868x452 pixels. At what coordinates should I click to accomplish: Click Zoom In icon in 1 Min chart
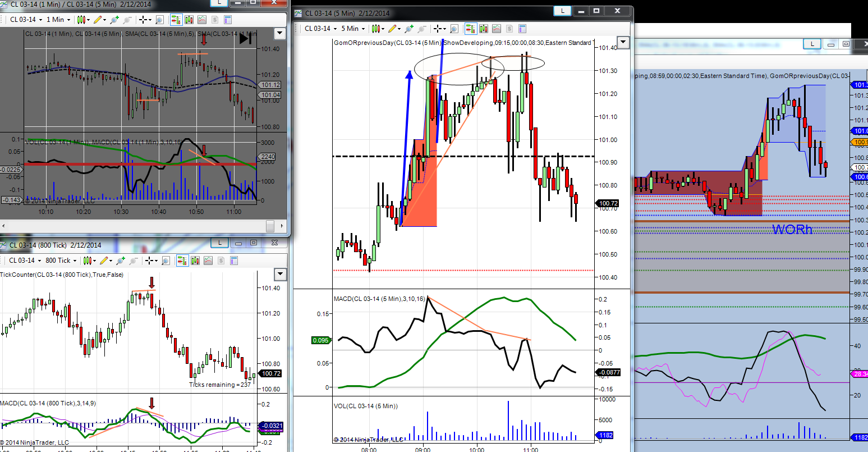click(114, 20)
